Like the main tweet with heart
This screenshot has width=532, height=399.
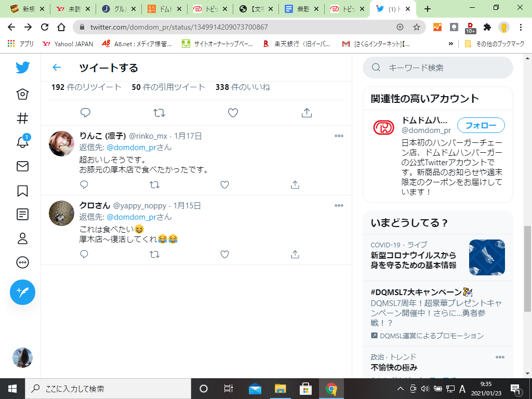[x=233, y=113]
